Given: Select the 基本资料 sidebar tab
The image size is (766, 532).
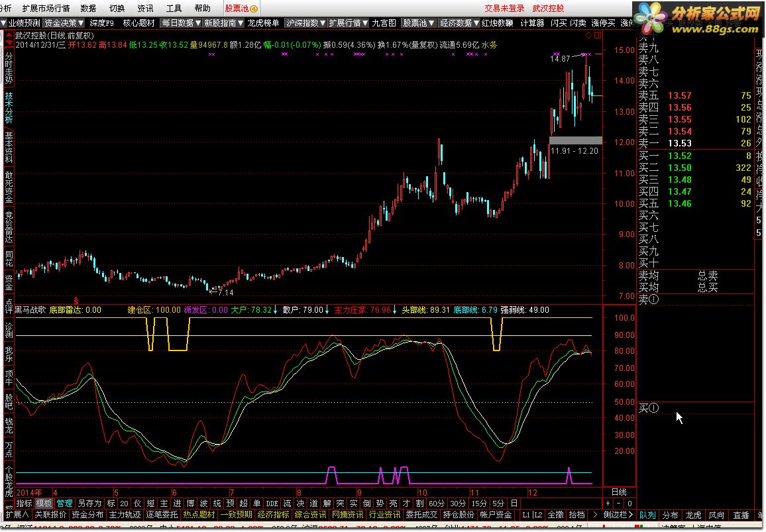Looking at the screenshot, I should pos(9,147).
